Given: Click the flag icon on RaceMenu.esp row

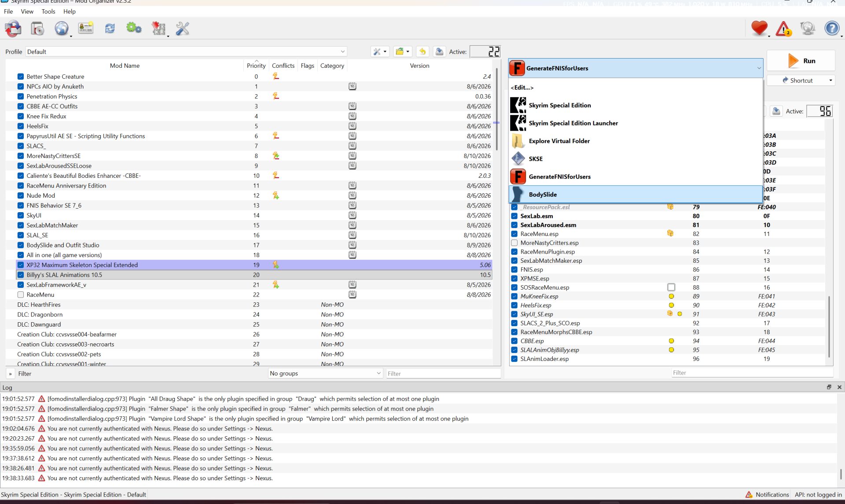Looking at the screenshot, I should (670, 234).
